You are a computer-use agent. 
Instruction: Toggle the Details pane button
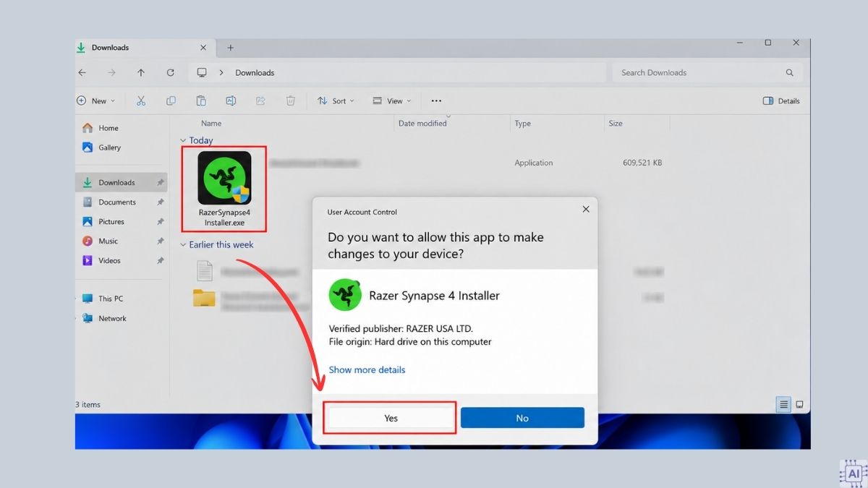(781, 101)
